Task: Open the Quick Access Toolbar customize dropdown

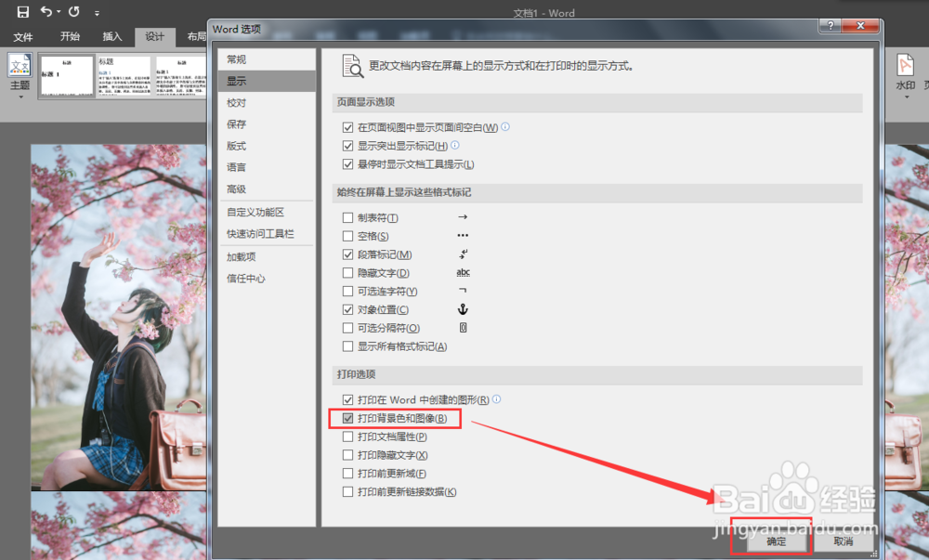Action: pos(96,12)
